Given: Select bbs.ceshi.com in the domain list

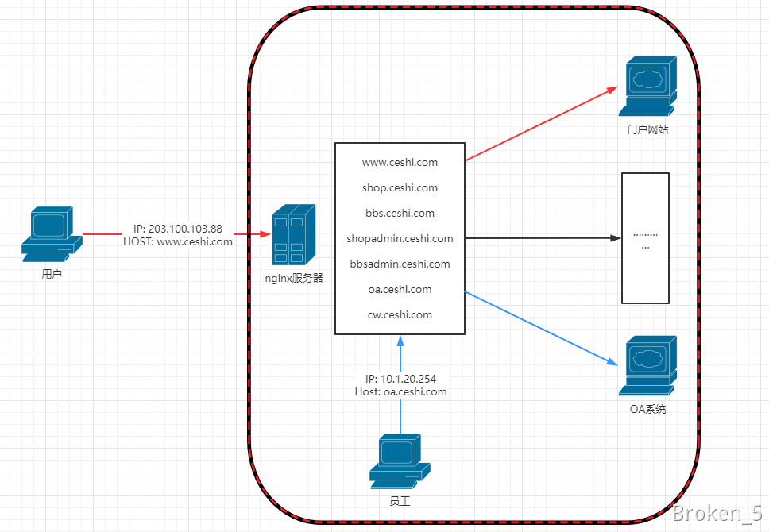Looking at the screenshot, I should click(400, 214).
